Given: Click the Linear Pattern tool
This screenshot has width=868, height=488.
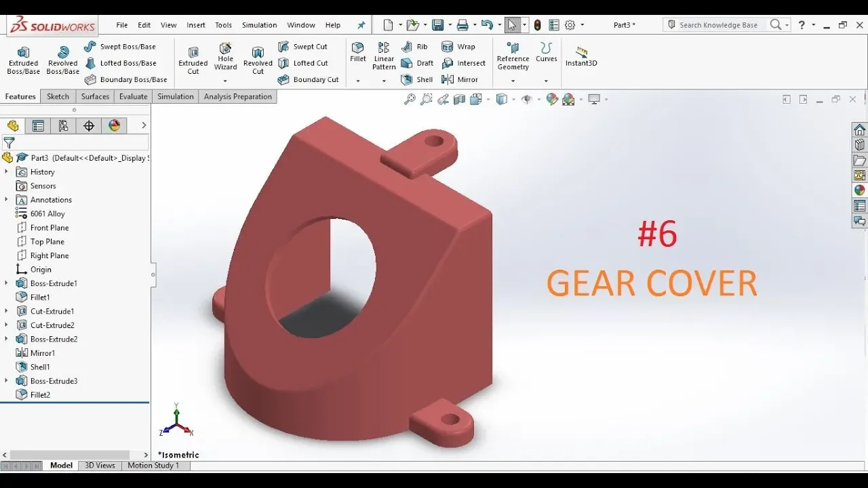Looking at the screenshot, I should tap(384, 56).
